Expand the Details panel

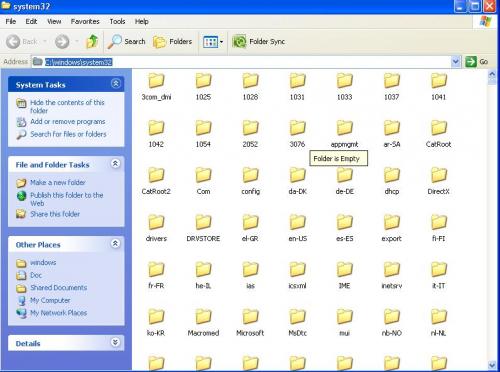115,342
